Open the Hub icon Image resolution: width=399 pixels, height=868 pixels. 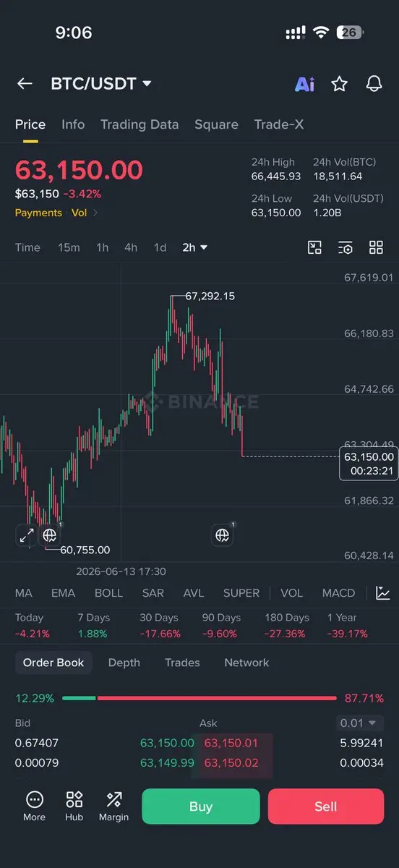point(74,806)
